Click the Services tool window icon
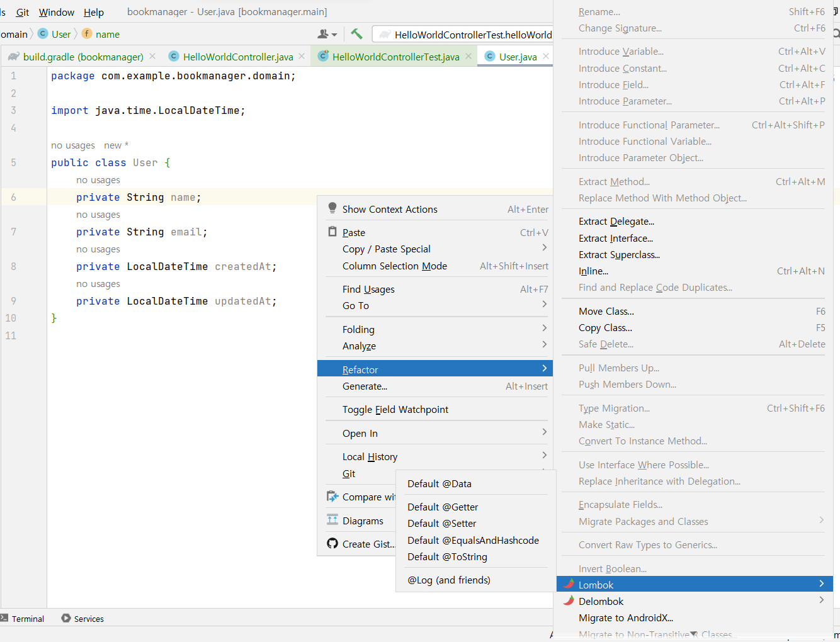 click(66, 618)
